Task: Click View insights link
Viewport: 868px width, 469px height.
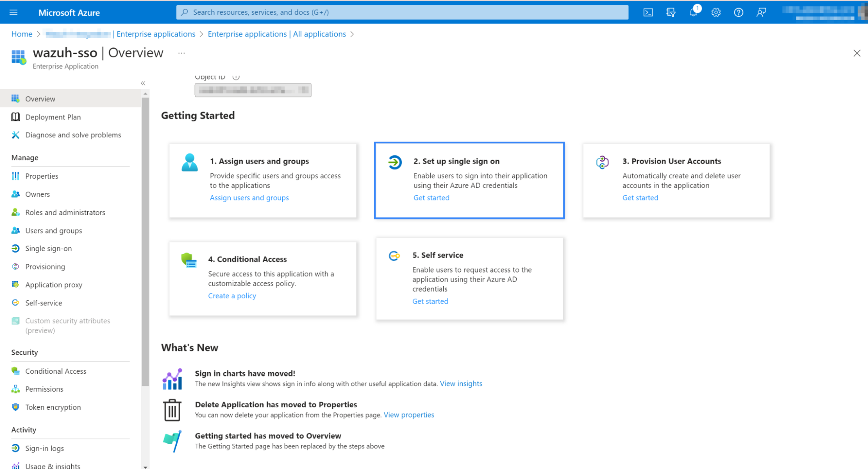Action: [x=461, y=383]
